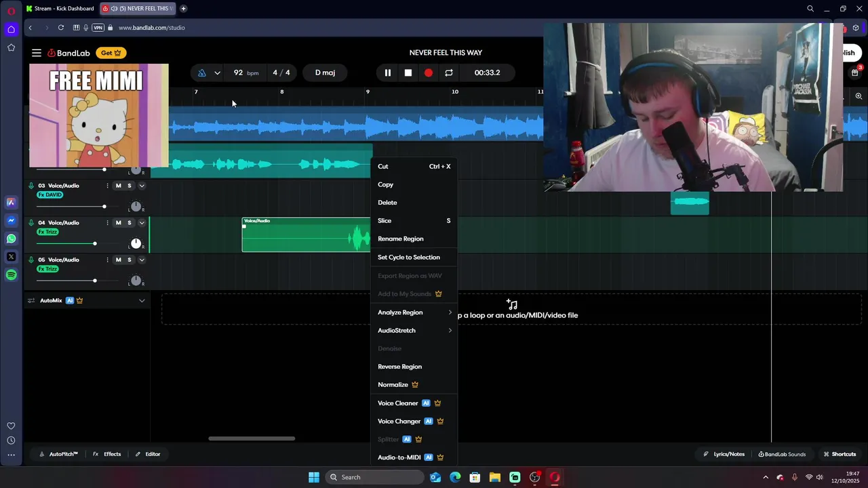The width and height of the screenshot is (868, 488).
Task: Toggle cycle loop mode
Action: (449, 73)
